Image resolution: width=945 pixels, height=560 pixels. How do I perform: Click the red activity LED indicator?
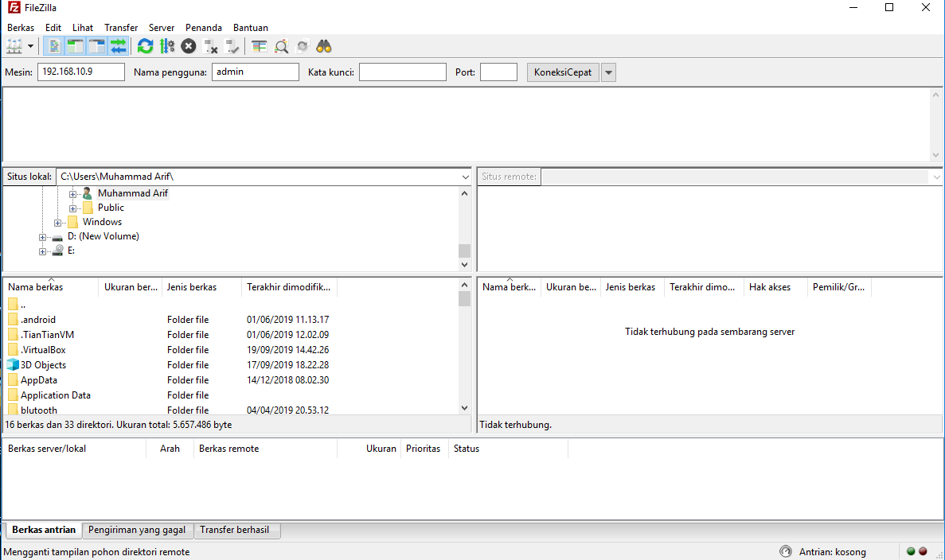[923, 551]
